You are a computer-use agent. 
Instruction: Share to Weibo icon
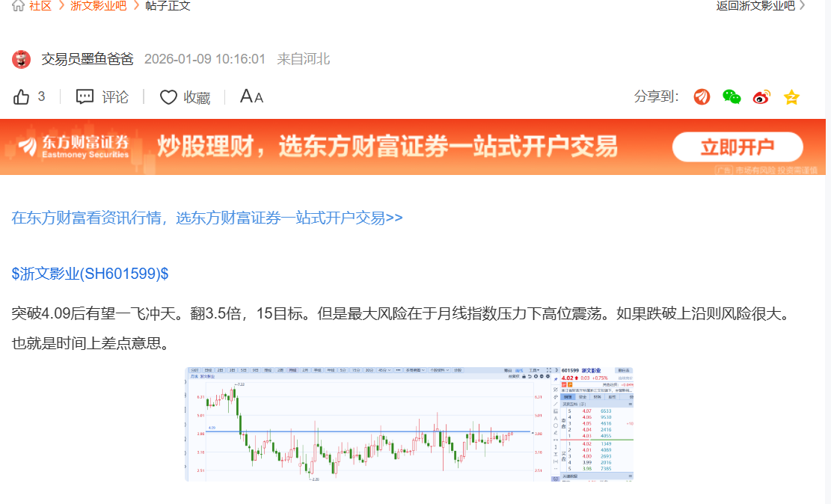(x=761, y=97)
